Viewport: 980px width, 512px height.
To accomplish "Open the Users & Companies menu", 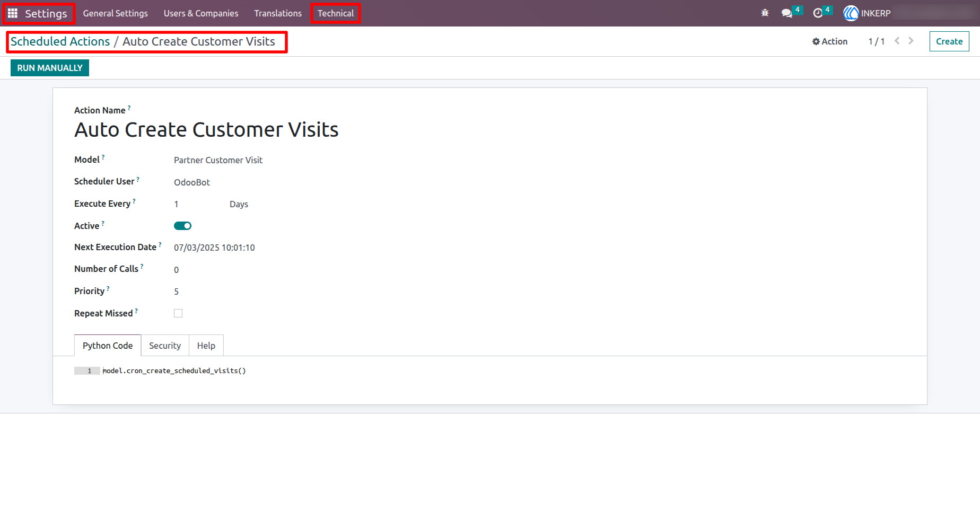I will 201,13.
